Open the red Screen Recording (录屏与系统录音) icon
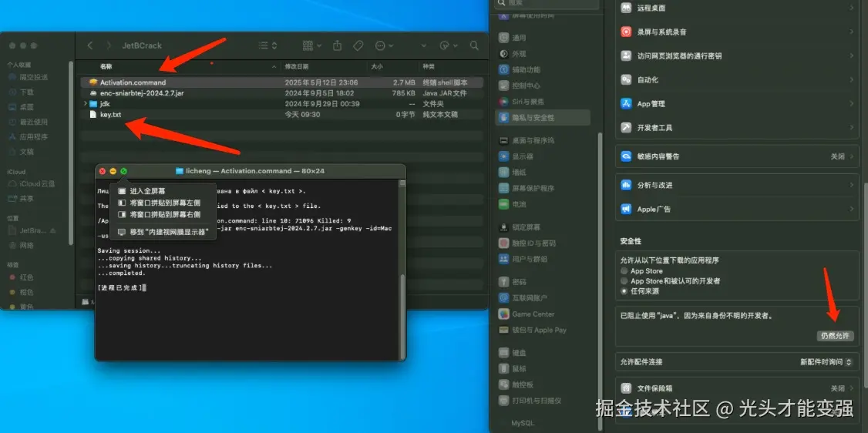Image resolution: width=868 pixels, height=433 pixels. pos(626,32)
